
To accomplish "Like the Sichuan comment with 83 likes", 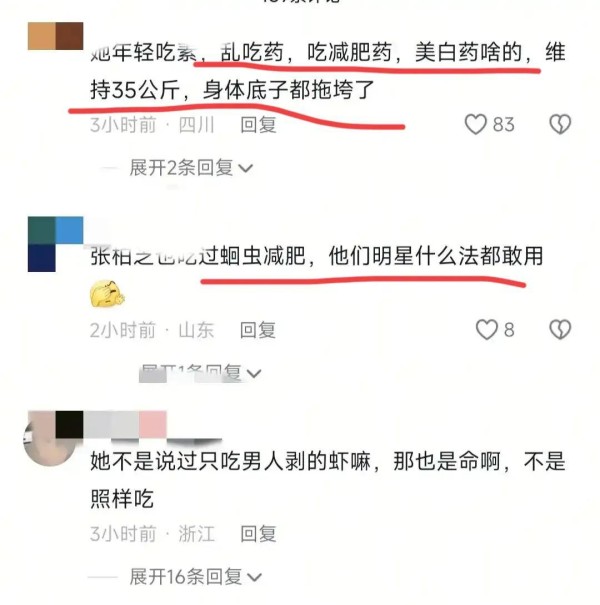I will coord(475,124).
